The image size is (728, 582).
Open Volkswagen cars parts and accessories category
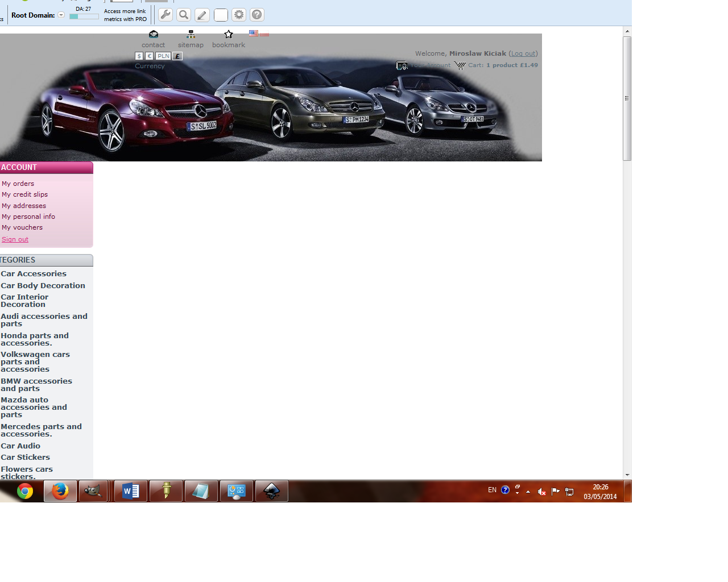[35, 362]
